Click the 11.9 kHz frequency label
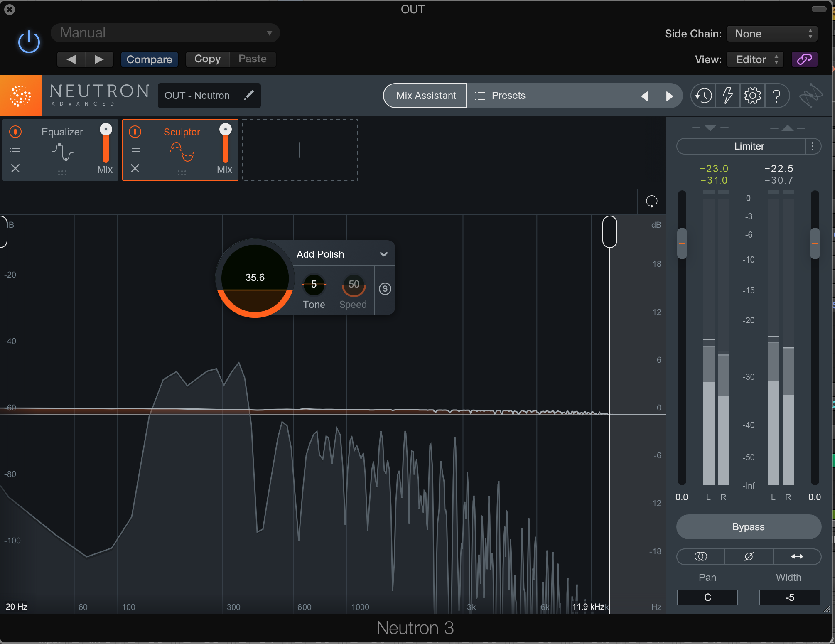Screen dimensions: 835x644 click(x=588, y=607)
